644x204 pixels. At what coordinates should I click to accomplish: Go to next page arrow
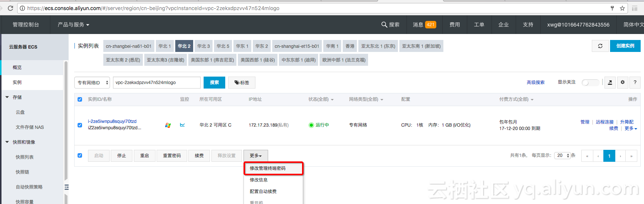(x=621, y=156)
